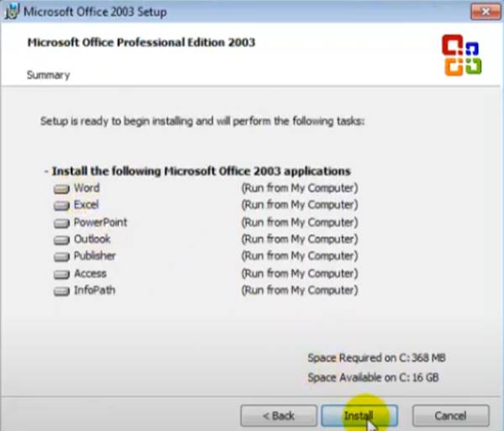The image size is (504, 431).
Task: Select the Outlook entry text
Action: 92,239
